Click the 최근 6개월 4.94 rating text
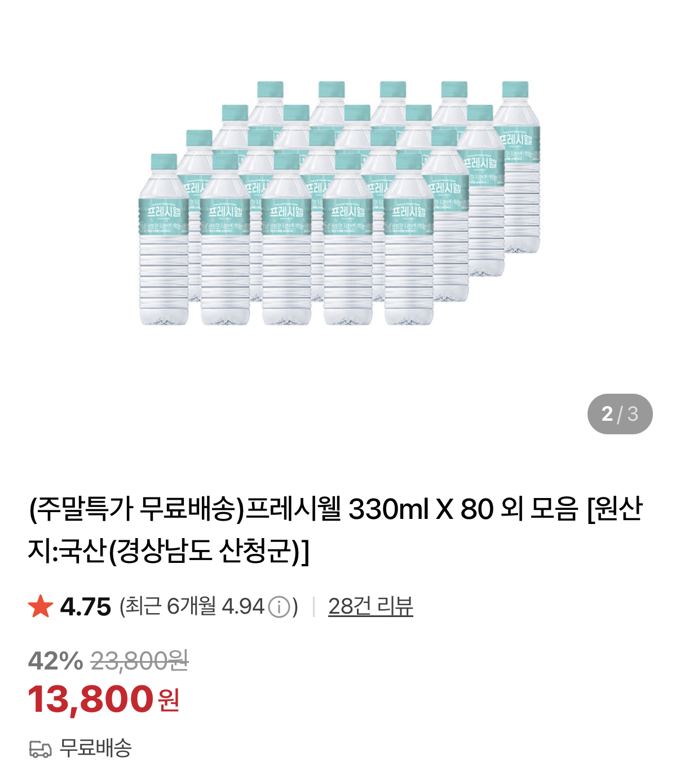The image size is (680, 784). [x=192, y=607]
